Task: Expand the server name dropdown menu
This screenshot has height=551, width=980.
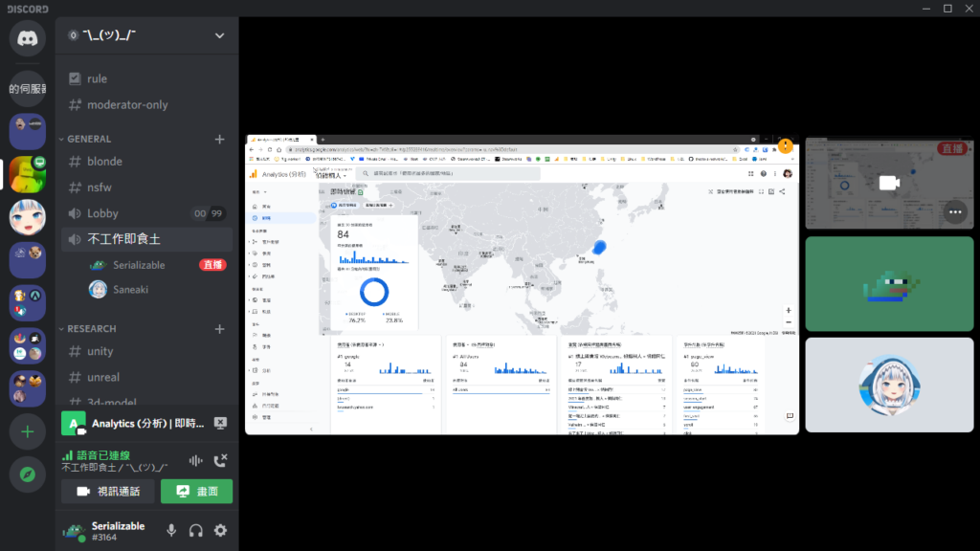Action: 219,35
